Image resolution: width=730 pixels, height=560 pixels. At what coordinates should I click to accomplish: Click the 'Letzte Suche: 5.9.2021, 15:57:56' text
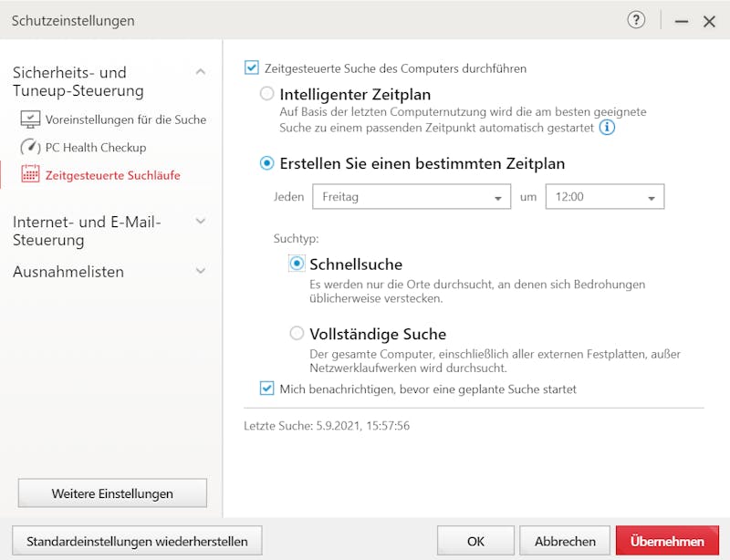(327, 425)
